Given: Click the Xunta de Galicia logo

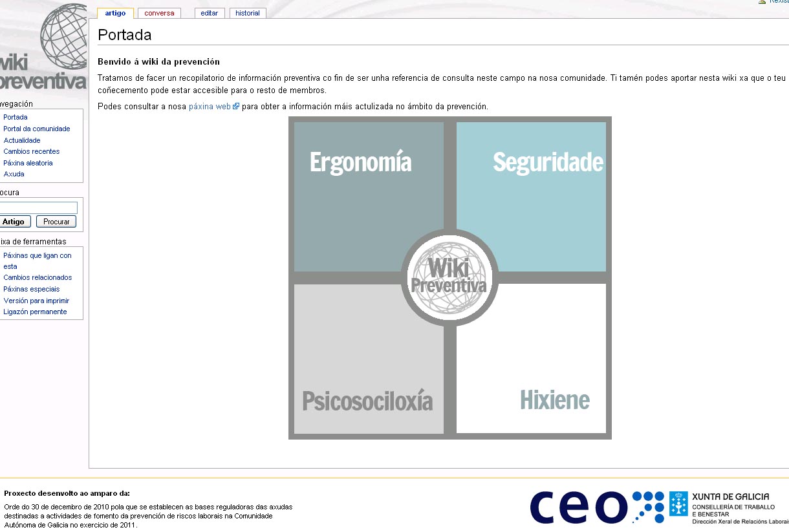Looking at the screenshot, I should tap(729, 507).
